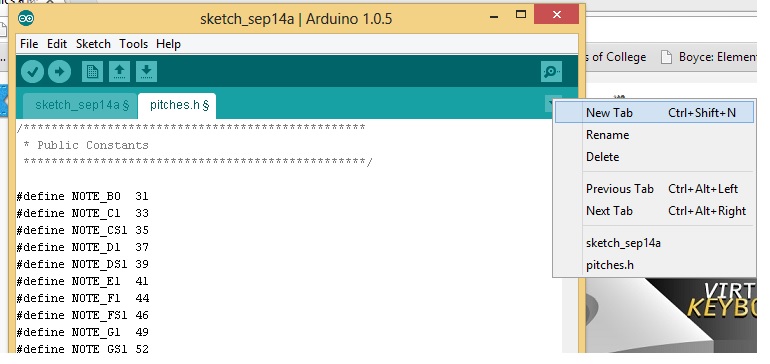Click the line '#define NOTE_CS1 35'
Image resolution: width=770 pixels, height=364 pixels.
coord(82,230)
